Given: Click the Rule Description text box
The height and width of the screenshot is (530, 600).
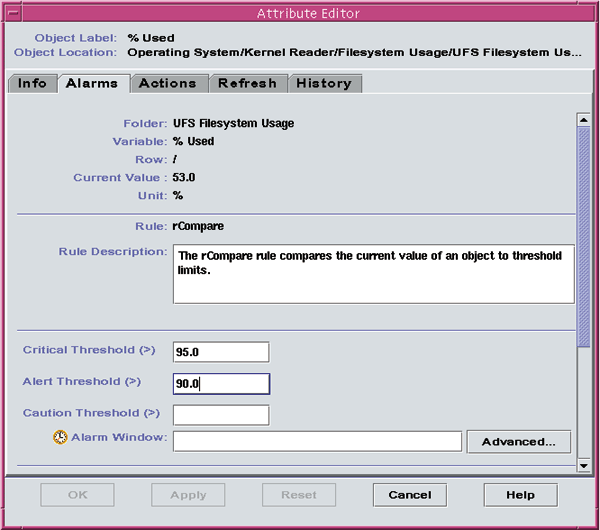Looking at the screenshot, I should pos(373,273).
